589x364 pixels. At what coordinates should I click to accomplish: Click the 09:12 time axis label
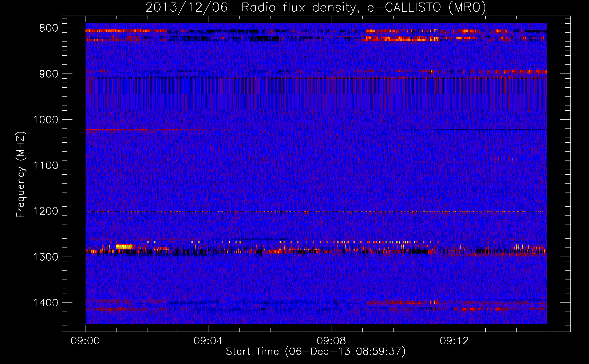click(x=454, y=341)
